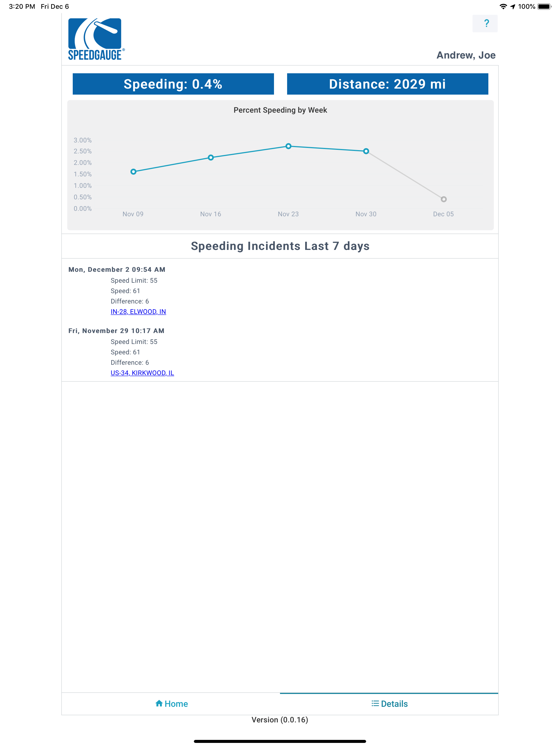The width and height of the screenshot is (560, 747).
Task: Tap the Distance: 2029 mi banner
Action: pos(387,84)
